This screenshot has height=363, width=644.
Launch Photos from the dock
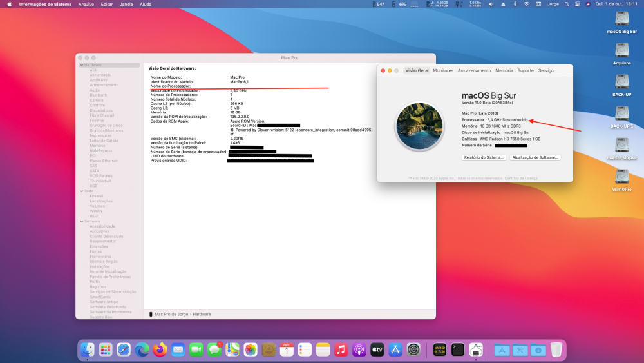(250, 350)
